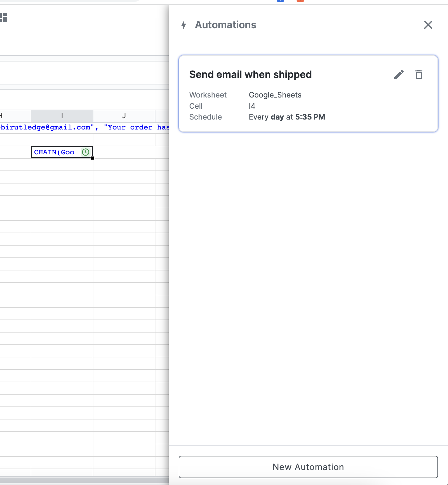Click the Automations panel heading
The width and height of the screenshot is (448, 485).
(226, 25)
